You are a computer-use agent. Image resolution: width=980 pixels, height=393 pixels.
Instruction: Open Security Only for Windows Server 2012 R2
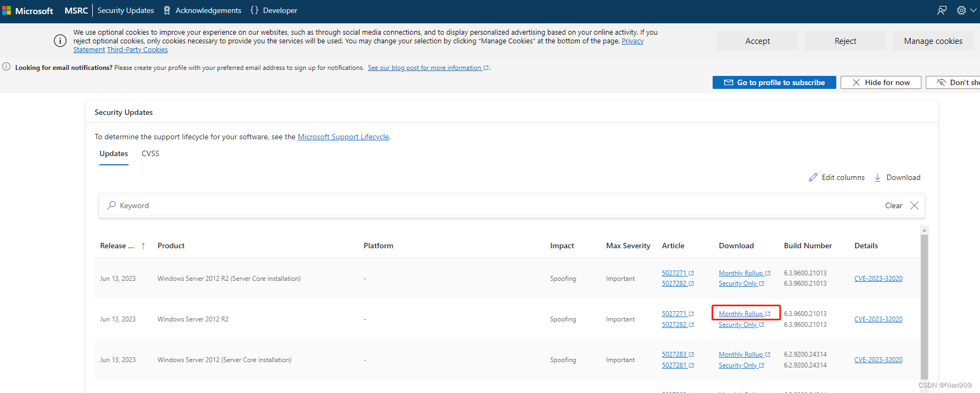tap(741, 325)
